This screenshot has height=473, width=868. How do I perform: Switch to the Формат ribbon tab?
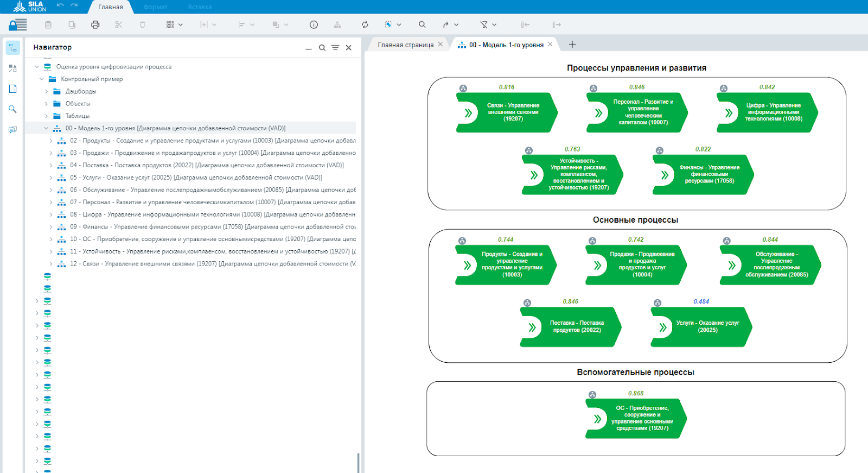155,7
